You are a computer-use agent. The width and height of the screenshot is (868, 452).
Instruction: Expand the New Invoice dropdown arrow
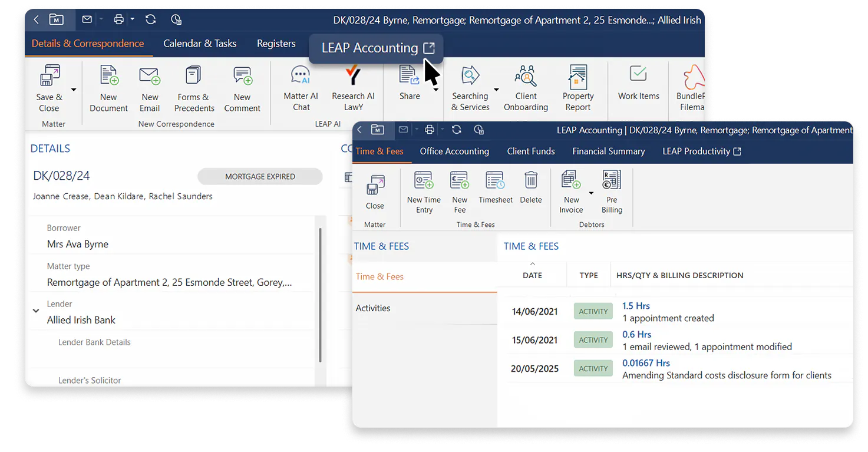[x=591, y=193]
